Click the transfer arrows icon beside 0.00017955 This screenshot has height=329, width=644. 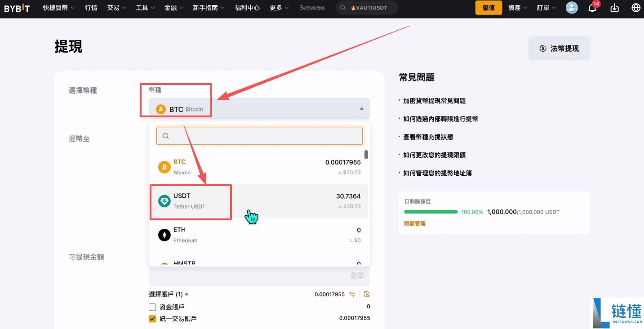click(x=352, y=294)
